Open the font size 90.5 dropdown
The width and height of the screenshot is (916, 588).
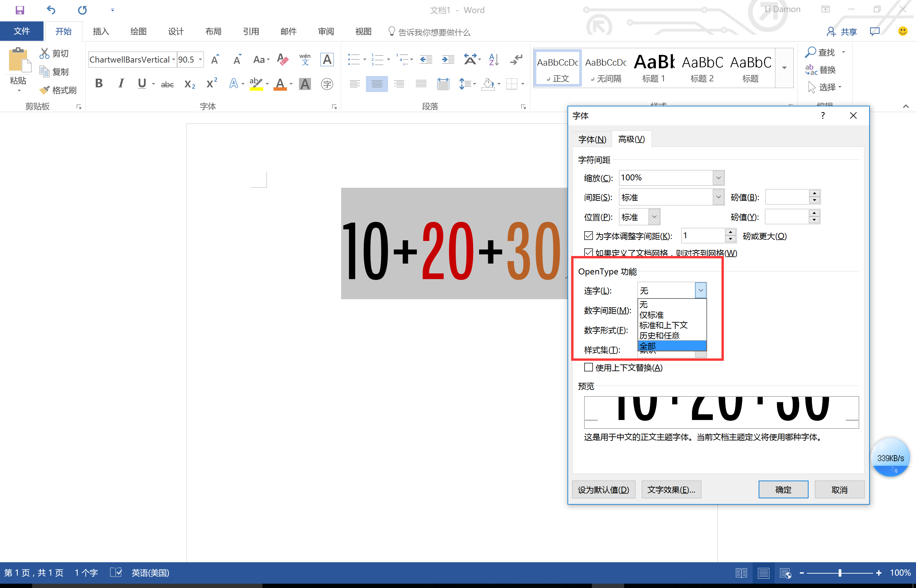(200, 60)
